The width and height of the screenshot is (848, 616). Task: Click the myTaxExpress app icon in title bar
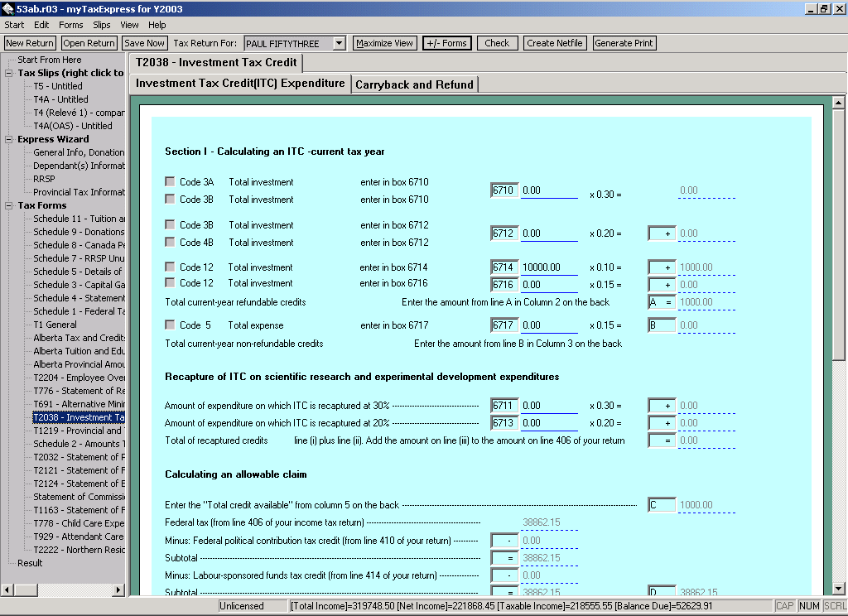(x=7, y=8)
